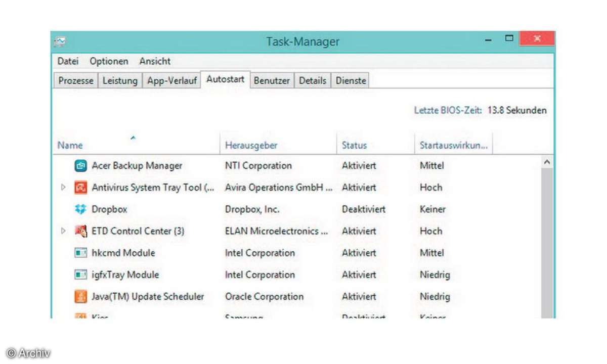Open the Optionen menu

pos(109,61)
